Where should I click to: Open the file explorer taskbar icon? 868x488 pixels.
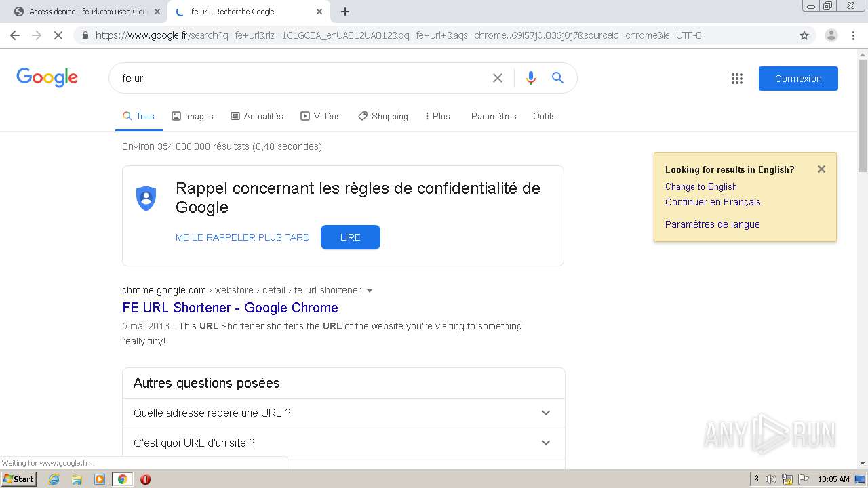pos(77,479)
